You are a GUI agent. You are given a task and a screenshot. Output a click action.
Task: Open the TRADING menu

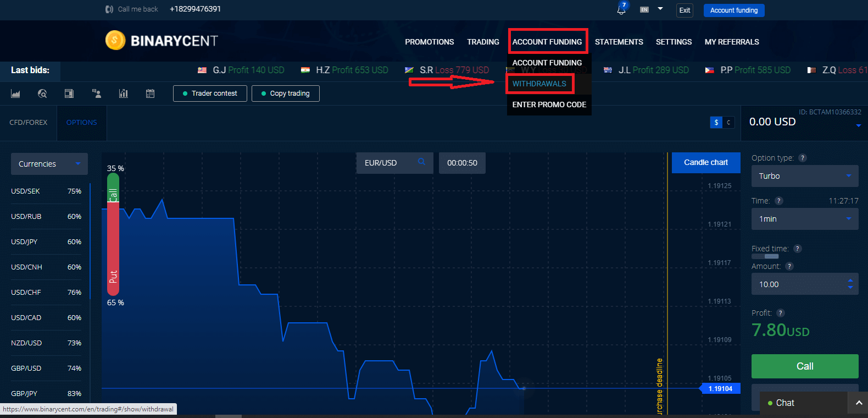pos(483,42)
